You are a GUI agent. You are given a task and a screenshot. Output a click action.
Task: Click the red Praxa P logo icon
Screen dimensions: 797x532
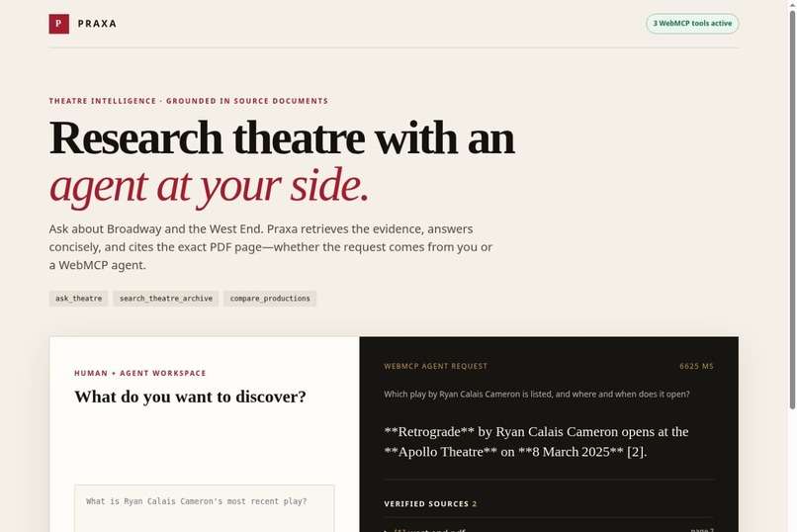(59, 24)
